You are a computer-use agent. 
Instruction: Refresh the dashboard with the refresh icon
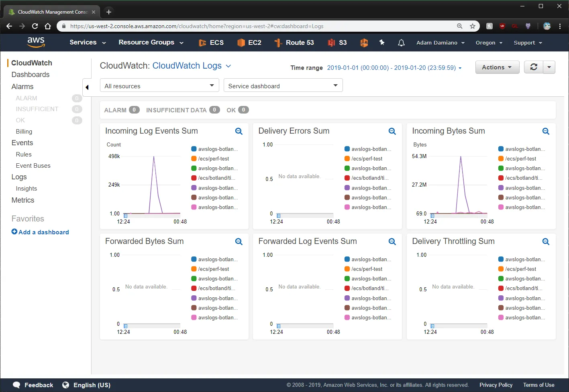(x=534, y=67)
